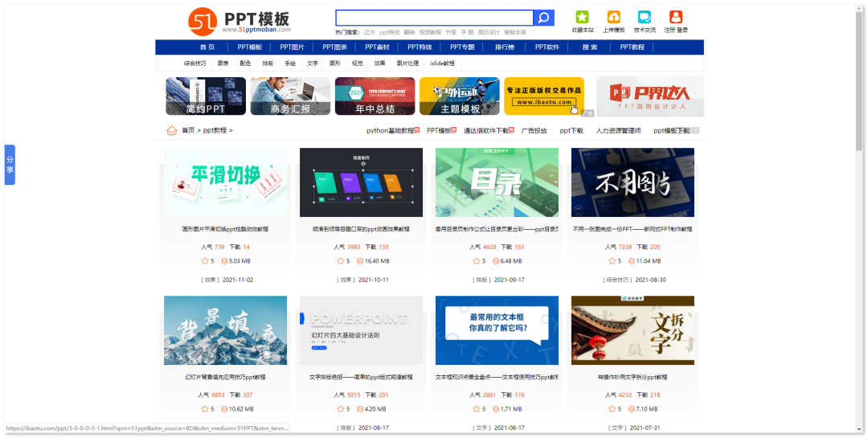Select the 综合技巧 sub-category tab
868x438 pixels.
click(x=194, y=63)
